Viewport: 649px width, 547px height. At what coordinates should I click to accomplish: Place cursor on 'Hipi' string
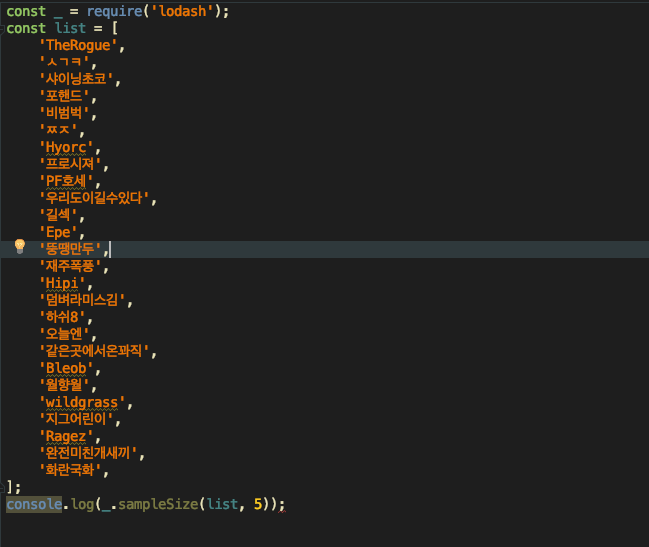click(x=62, y=283)
